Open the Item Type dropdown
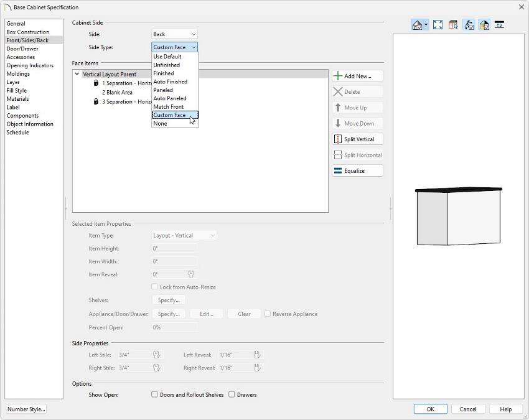 tap(182, 235)
